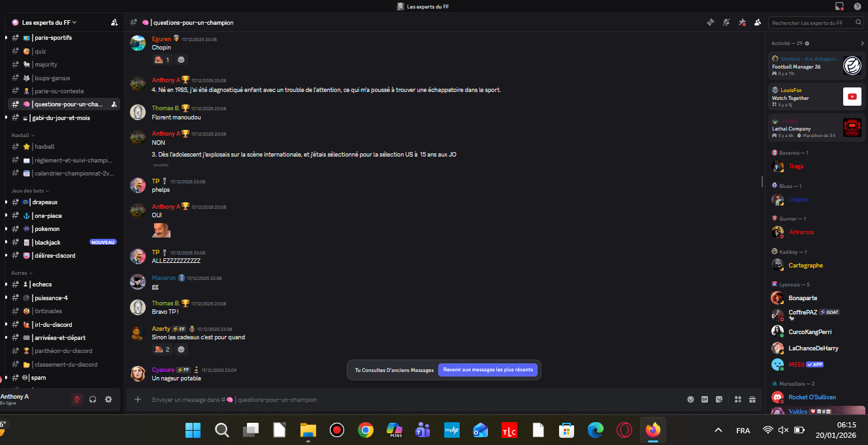Click username Macaron in chat

[x=164, y=278]
